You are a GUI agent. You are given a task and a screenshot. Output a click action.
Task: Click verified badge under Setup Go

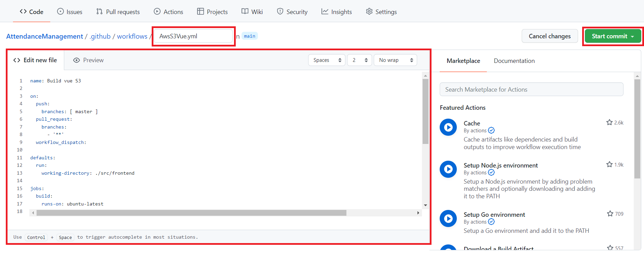point(491,222)
